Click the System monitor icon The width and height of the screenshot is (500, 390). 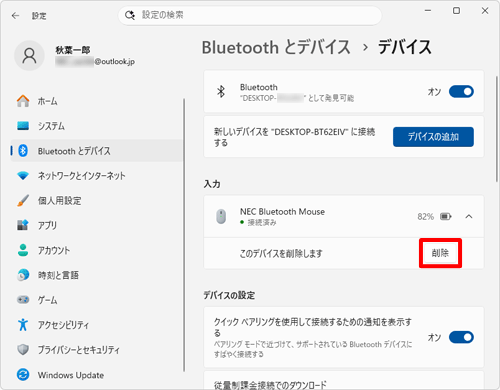coord(23,126)
